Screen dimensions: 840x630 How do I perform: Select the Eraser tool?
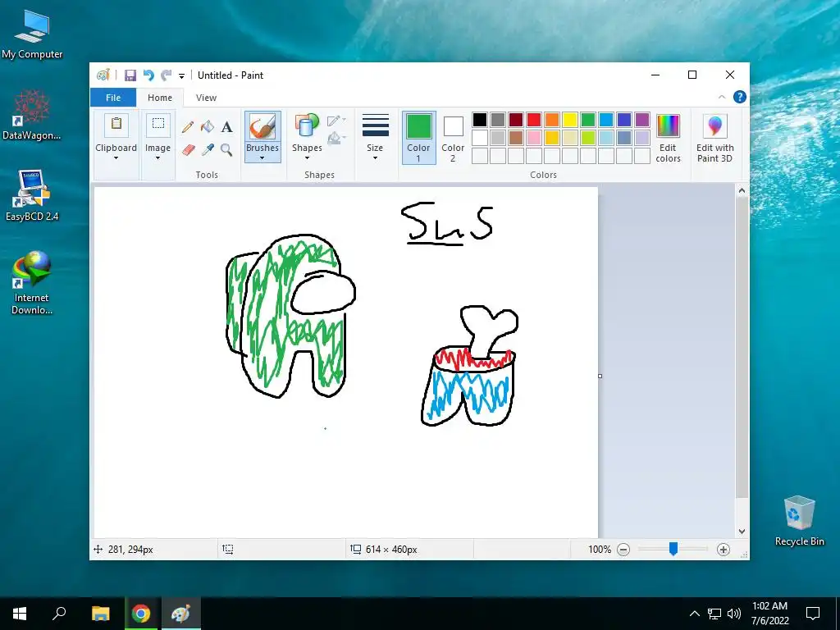[x=188, y=150]
